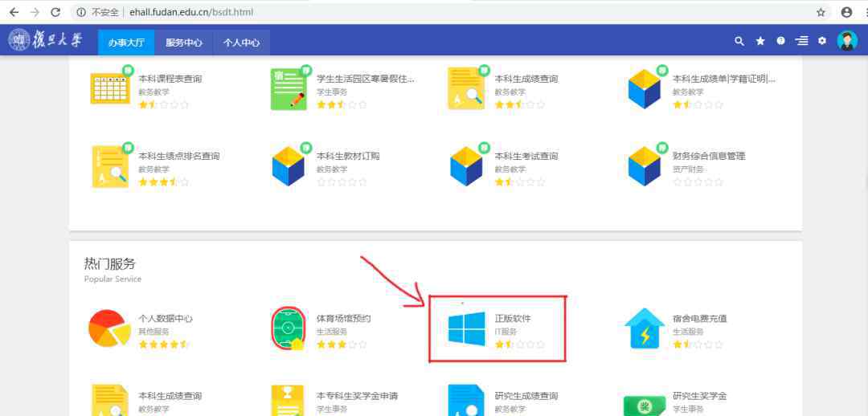Open the 本科生教材订购 service link
The height and width of the screenshot is (416, 868).
347,156
